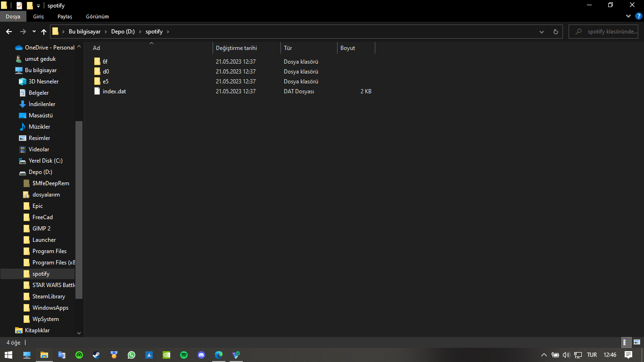Expand the ribbon with the chevron
Viewport: 644px width, 362px height.
pyautogui.click(x=628, y=16)
